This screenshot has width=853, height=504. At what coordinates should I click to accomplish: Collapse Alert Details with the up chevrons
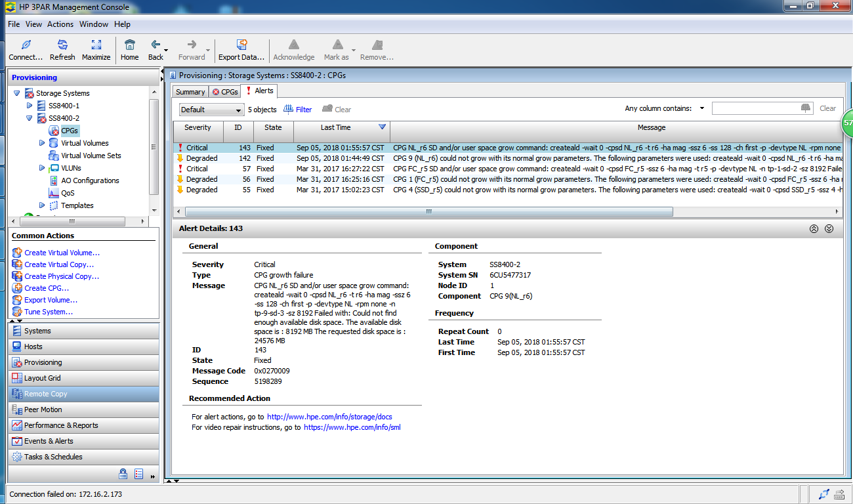click(814, 229)
